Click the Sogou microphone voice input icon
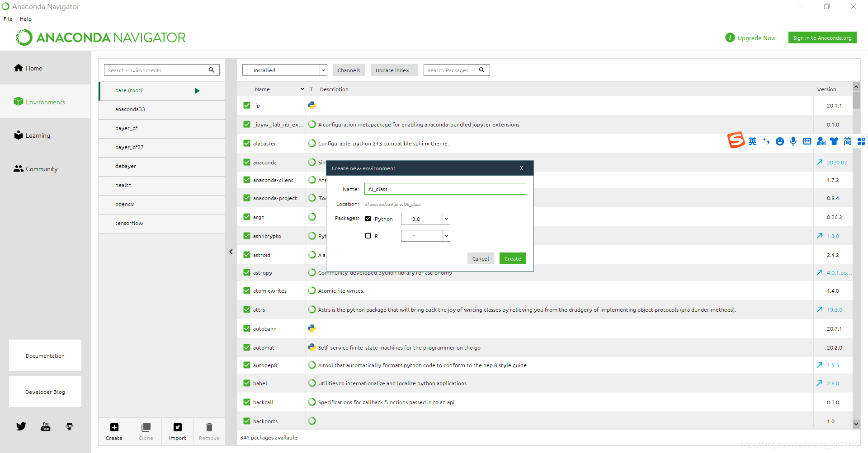 [793, 141]
